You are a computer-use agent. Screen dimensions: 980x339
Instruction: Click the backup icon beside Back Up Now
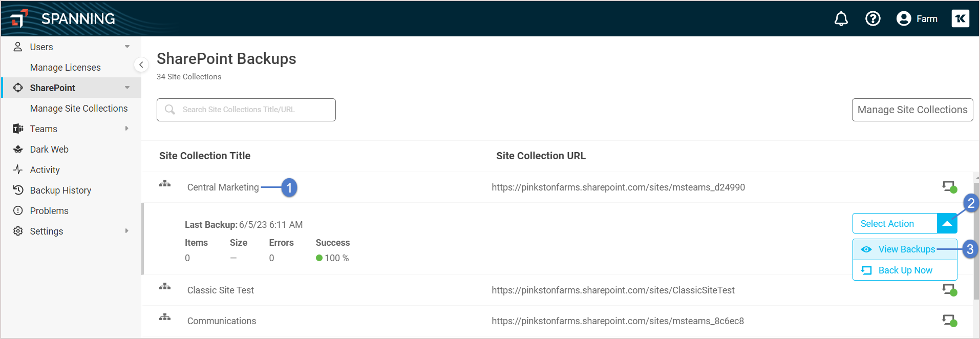point(866,270)
